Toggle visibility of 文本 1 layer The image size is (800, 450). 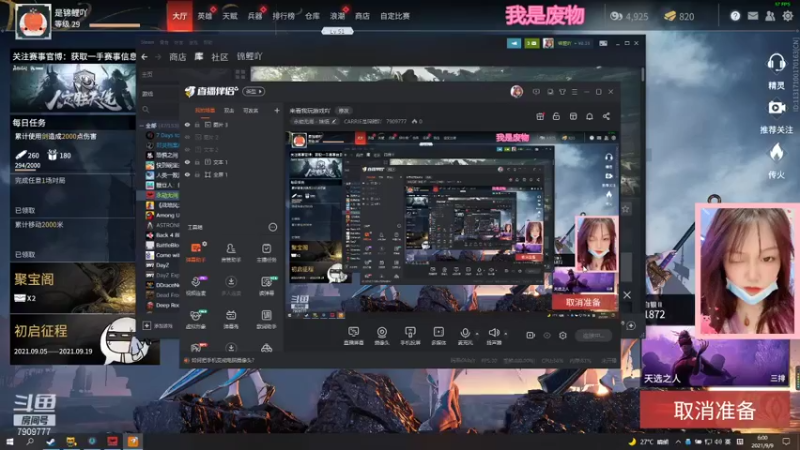(187, 162)
